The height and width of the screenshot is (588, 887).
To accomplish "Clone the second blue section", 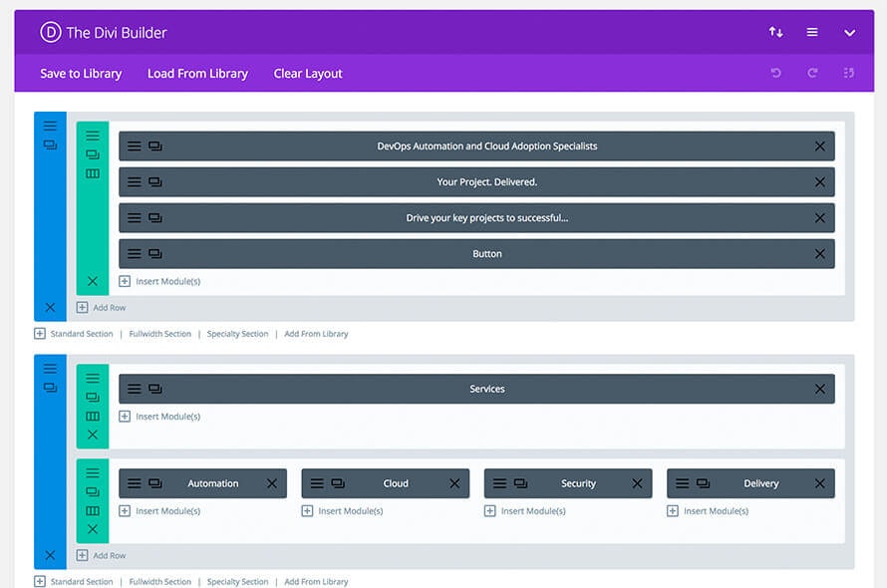I will pos(50,388).
